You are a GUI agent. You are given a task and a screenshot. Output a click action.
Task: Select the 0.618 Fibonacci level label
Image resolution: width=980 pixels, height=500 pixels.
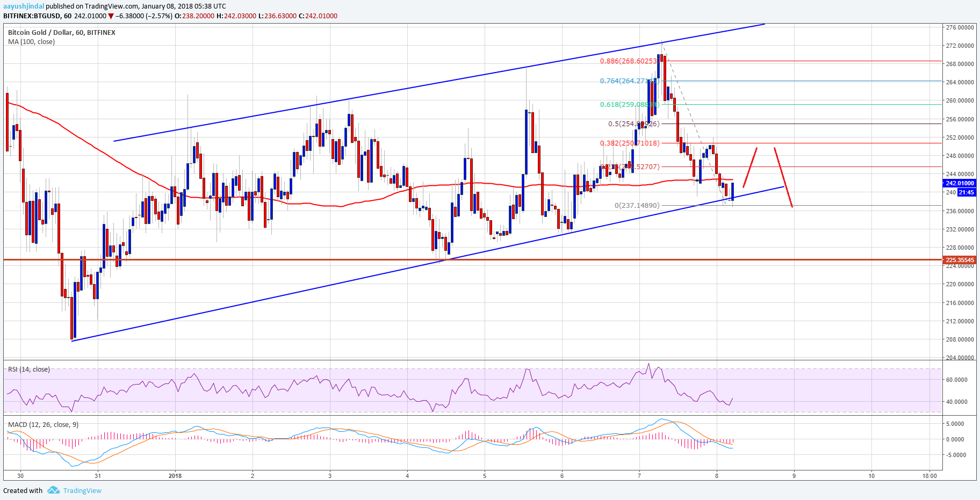tap(629, 105)
